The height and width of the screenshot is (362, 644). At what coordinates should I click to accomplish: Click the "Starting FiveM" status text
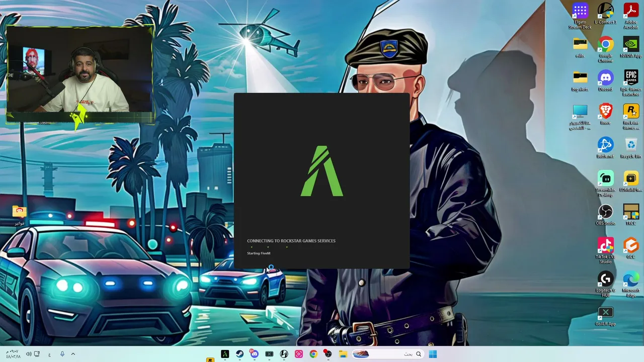(x=259, y=253)
